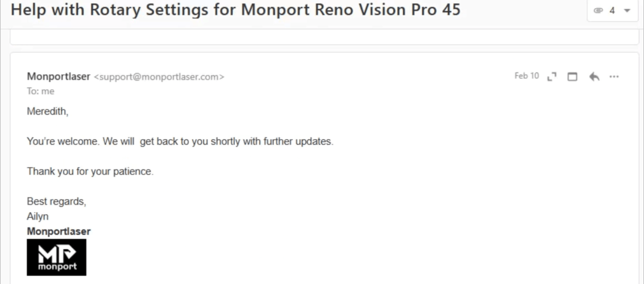Viewport: 644px width, 284px height.
Task: Expand the message with the expand arrows icon
Action: (552, 77)
